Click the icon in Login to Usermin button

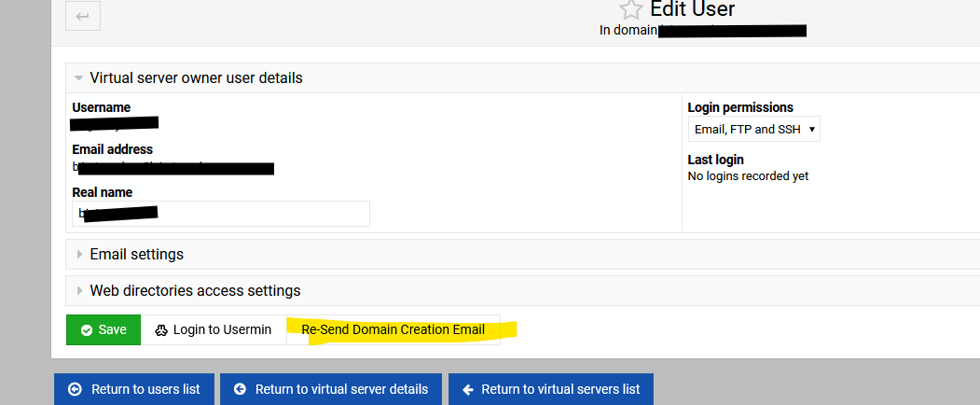160,330
